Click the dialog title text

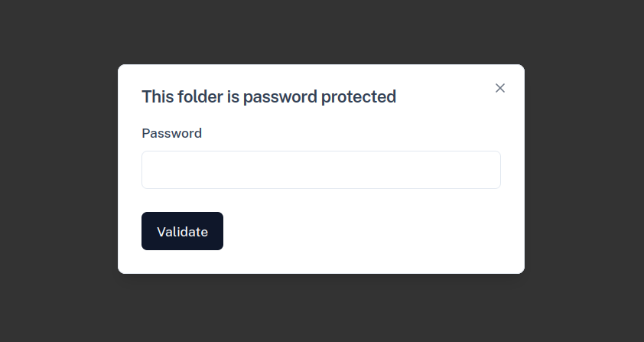(x=268, y=96)
